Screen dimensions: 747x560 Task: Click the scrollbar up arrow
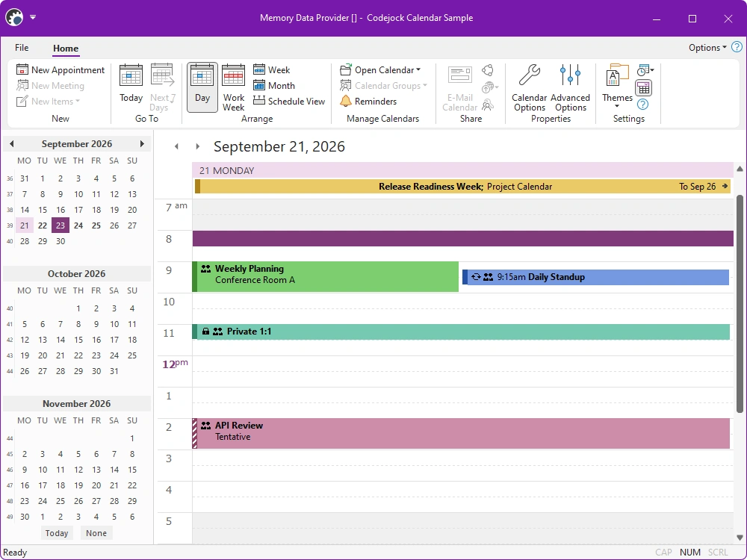[740, 169]
